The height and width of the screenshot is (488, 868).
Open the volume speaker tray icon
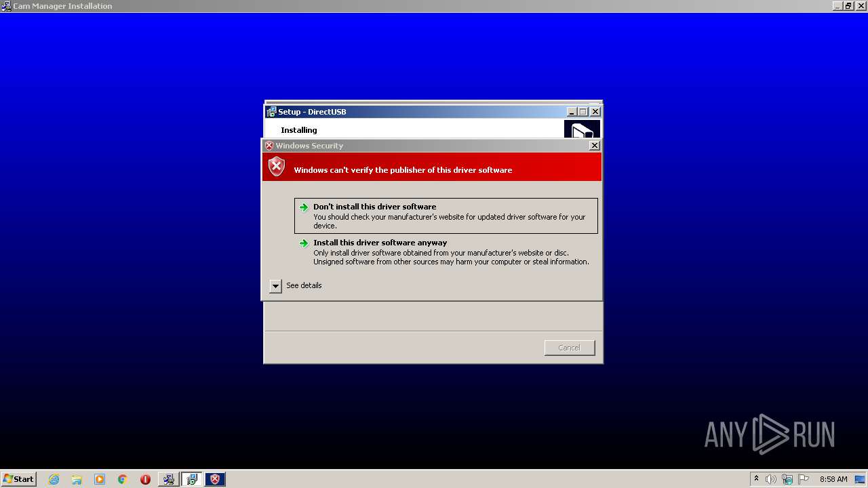click(771, 479)
